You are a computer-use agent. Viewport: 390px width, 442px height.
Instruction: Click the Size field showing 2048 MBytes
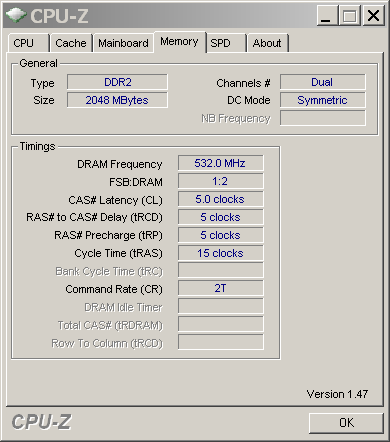(x=117, y=100)
